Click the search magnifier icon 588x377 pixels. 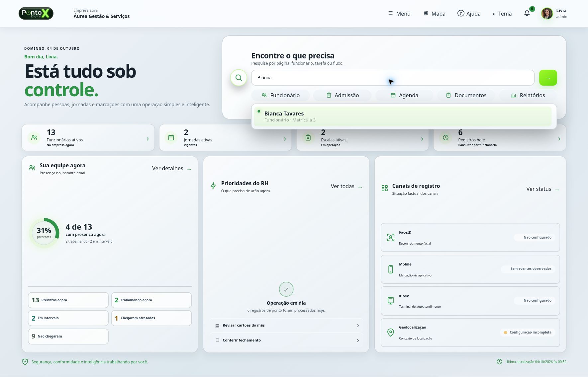click(239, 78)
